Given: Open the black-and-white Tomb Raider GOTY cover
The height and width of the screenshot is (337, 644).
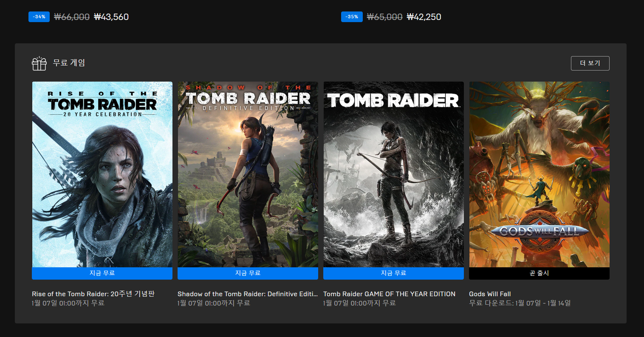Looking at the screenshot, I should coord(393,174).
